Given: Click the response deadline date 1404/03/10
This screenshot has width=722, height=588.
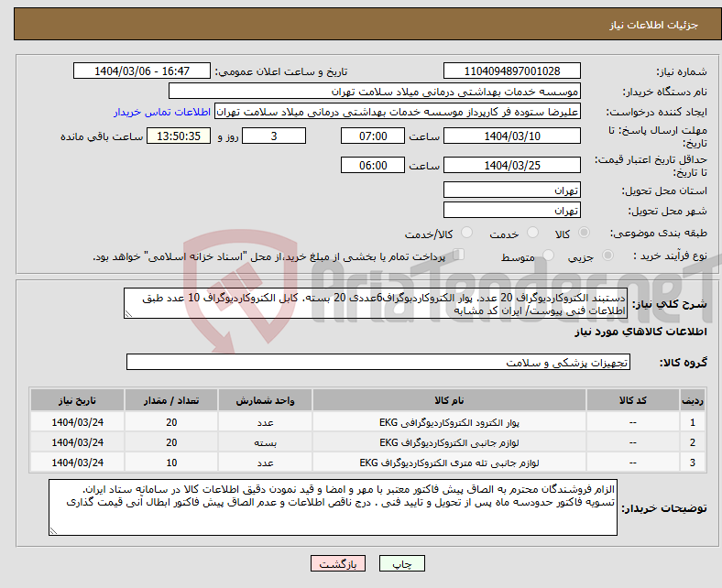Looking at the screenshot, I should [x=512, y=136].
